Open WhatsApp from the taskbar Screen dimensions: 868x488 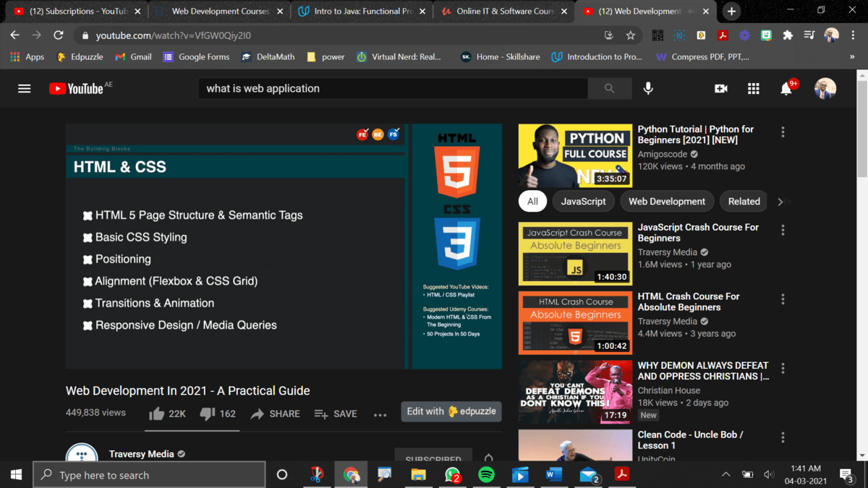coord(453,475)
